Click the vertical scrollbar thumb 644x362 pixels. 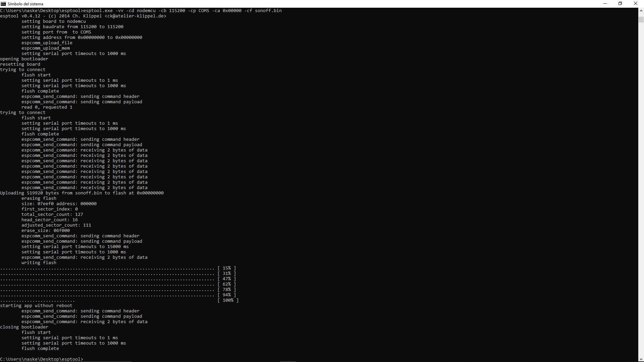(x=641, y=19)
